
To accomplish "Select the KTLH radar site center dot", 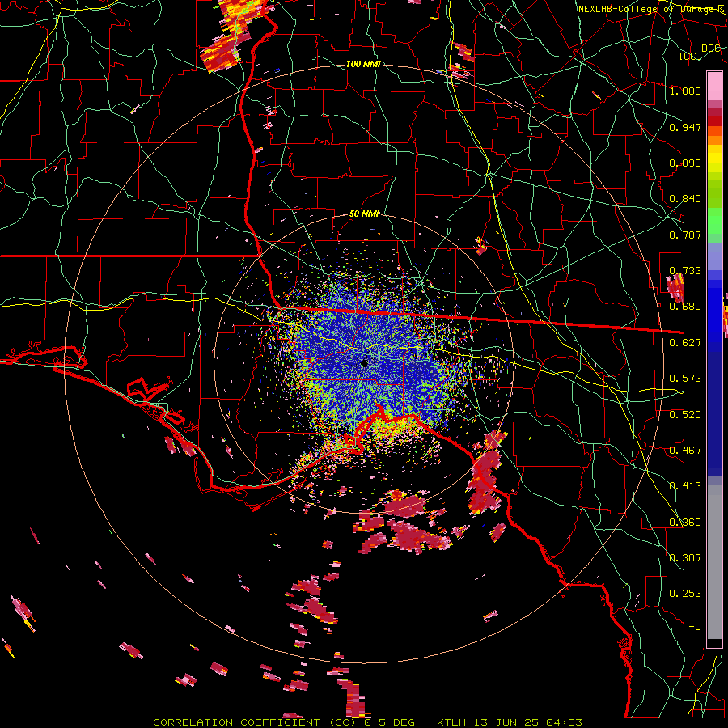I will tap(365, 363).
